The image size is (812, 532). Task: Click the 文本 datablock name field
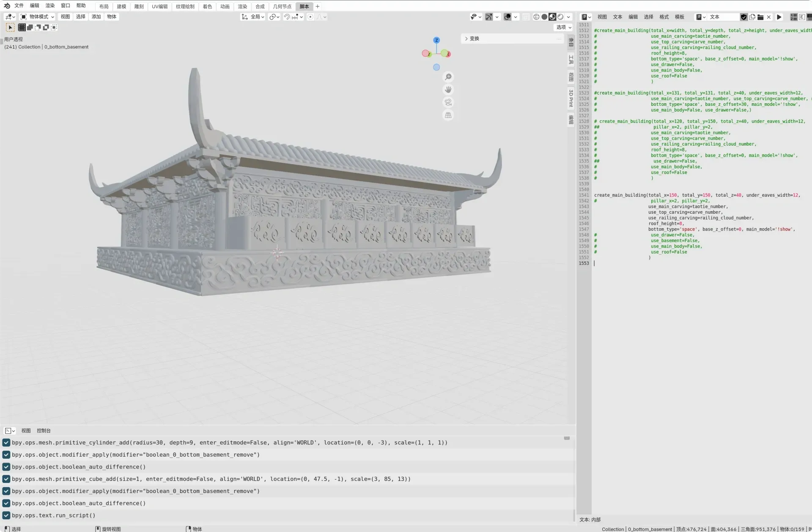[724, 17]
